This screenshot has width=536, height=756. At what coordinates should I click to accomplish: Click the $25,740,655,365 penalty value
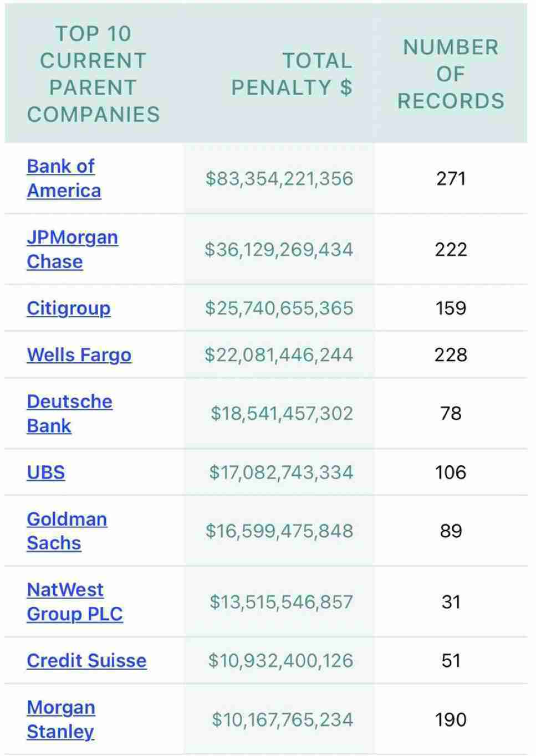[x=279, y=308]
